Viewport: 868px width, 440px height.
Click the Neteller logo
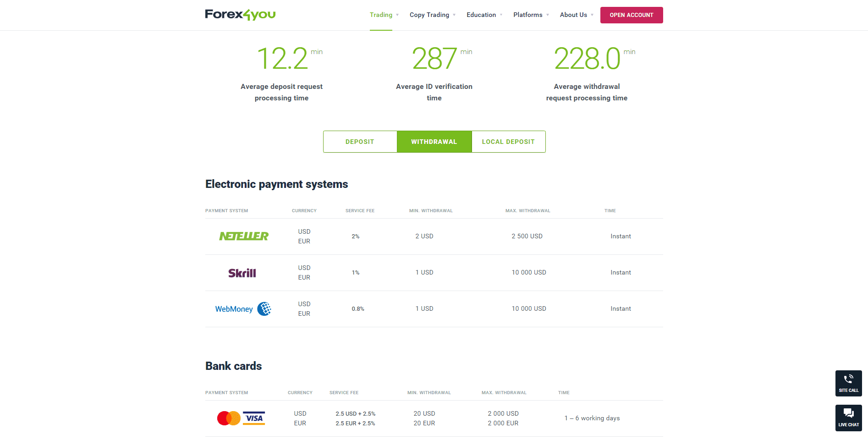(244, 236)
